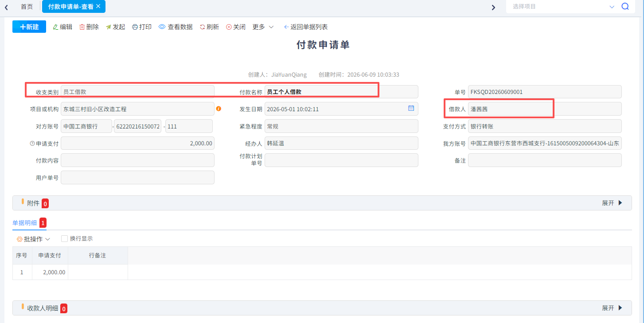Screen dimensions: 644x323
Task: Click the 经办人 field 韩延温
Action: pyautogui.click(x=341, y=143)
